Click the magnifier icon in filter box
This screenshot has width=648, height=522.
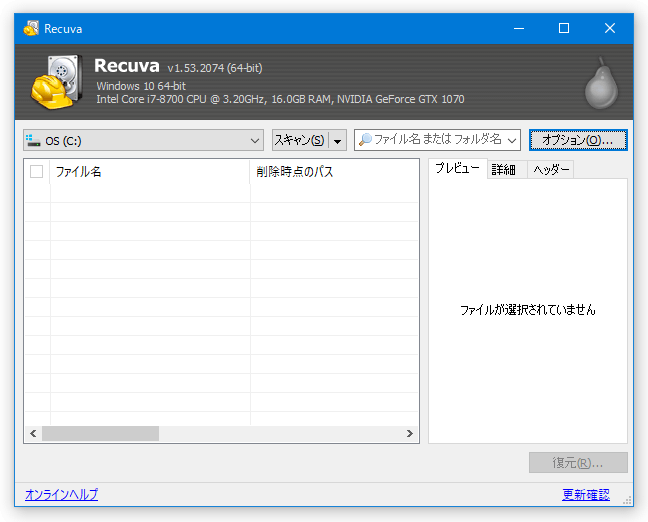point(365,140)
